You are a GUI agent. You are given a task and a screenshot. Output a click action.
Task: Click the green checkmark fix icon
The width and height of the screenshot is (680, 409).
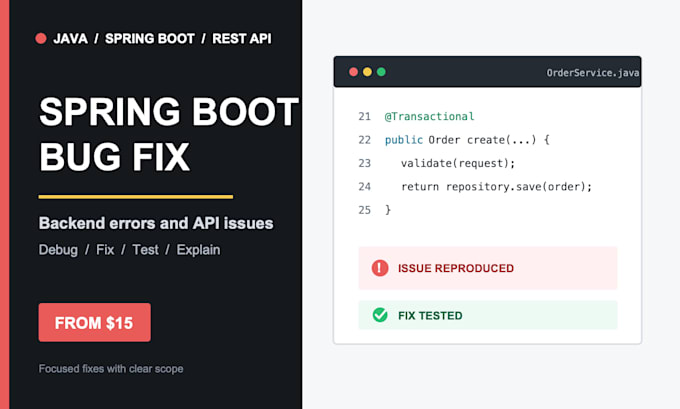tap(380, 315)
